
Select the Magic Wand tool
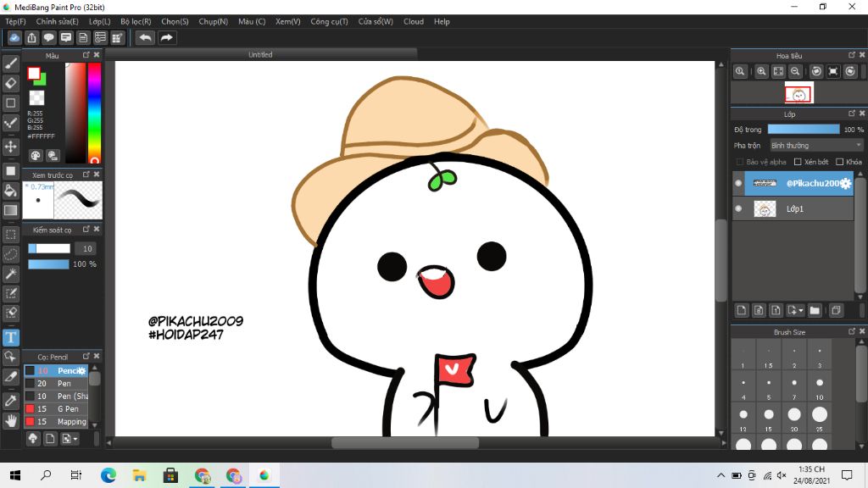point(10,274)
